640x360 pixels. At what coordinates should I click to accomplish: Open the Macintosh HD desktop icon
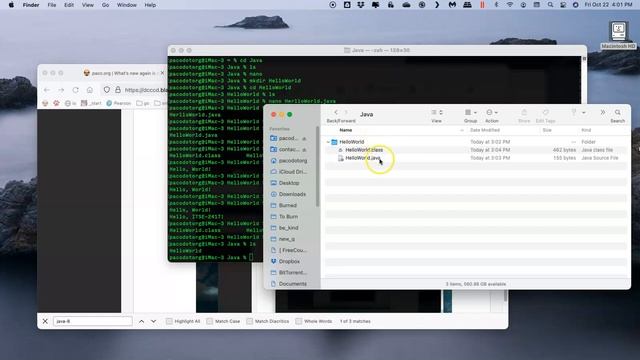(x=618, y=35)
